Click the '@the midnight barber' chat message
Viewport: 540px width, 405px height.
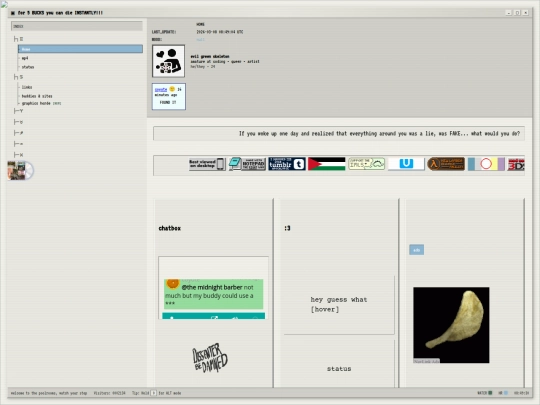(214, 295)
